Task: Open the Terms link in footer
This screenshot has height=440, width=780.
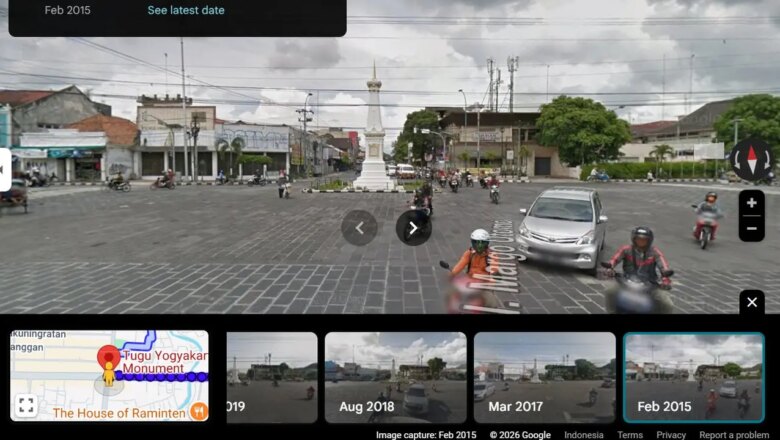Action: pyautogui.click(x=629, y=435)
